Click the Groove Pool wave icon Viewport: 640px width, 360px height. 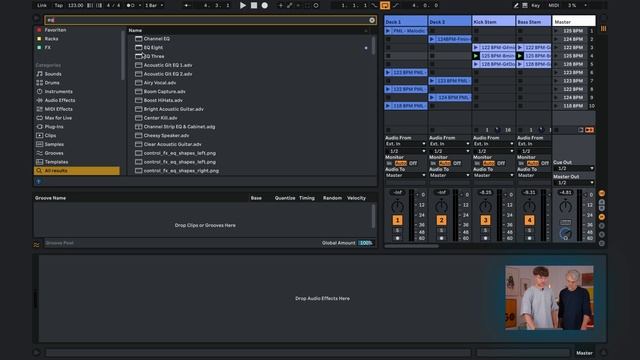37,244
